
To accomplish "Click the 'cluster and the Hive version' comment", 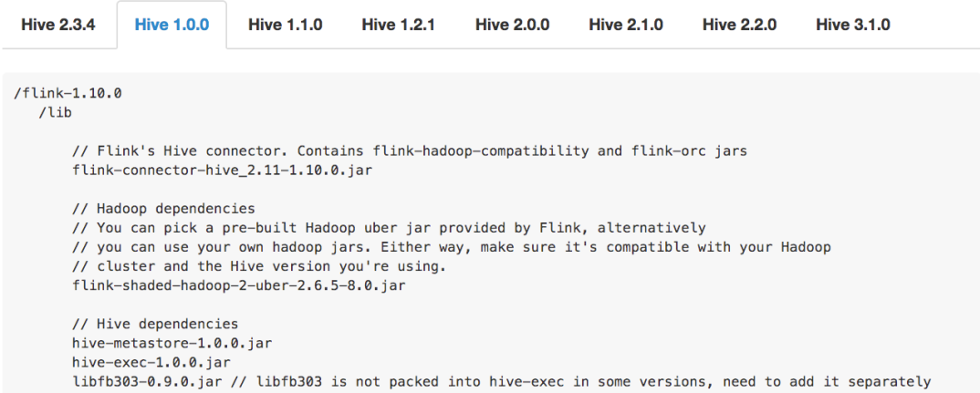I will (x=260, y=266).
